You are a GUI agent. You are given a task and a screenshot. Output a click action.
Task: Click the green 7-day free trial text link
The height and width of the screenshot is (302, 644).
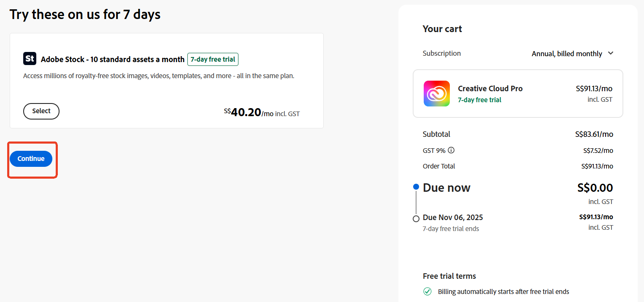point(479,100)
